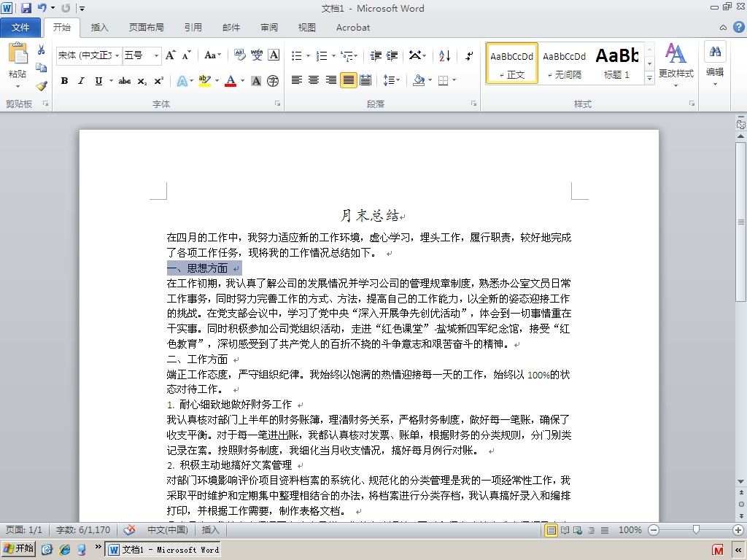This screenshot has height=560, width=747.
Task: Click the 更改样式 button
Action: point(676,66)
